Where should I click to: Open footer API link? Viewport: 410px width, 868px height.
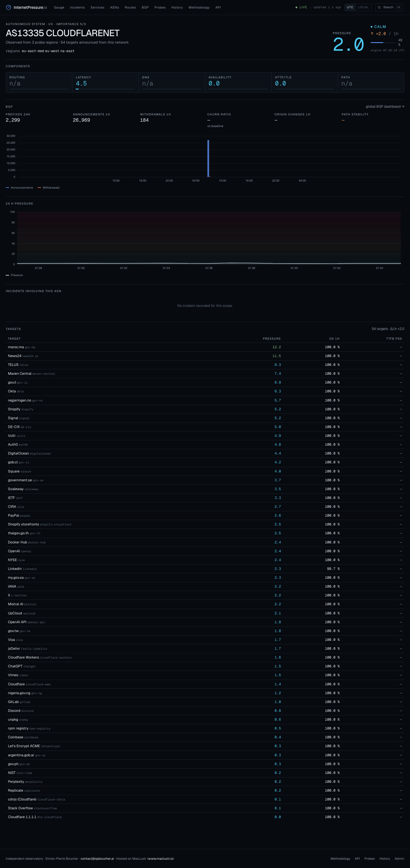(357, 859)
